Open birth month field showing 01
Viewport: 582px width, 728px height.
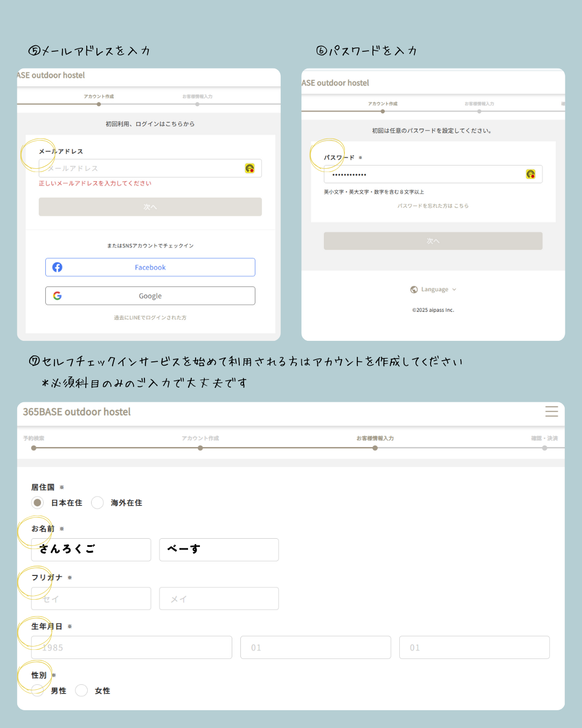pyautogui.click(x=315, y=647)
